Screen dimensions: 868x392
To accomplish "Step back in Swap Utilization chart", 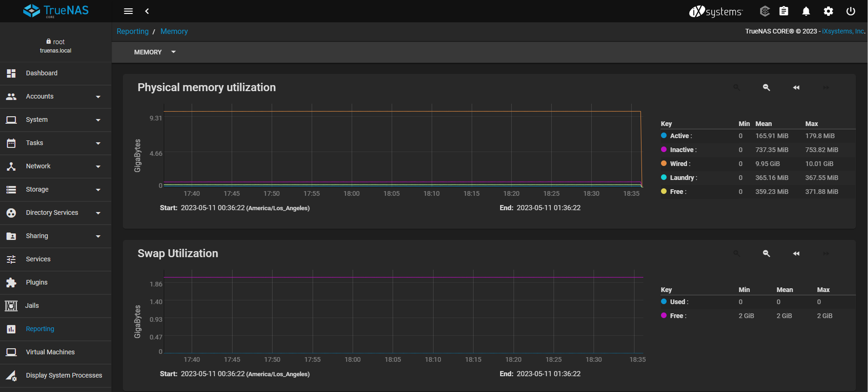I will (796, 253).
